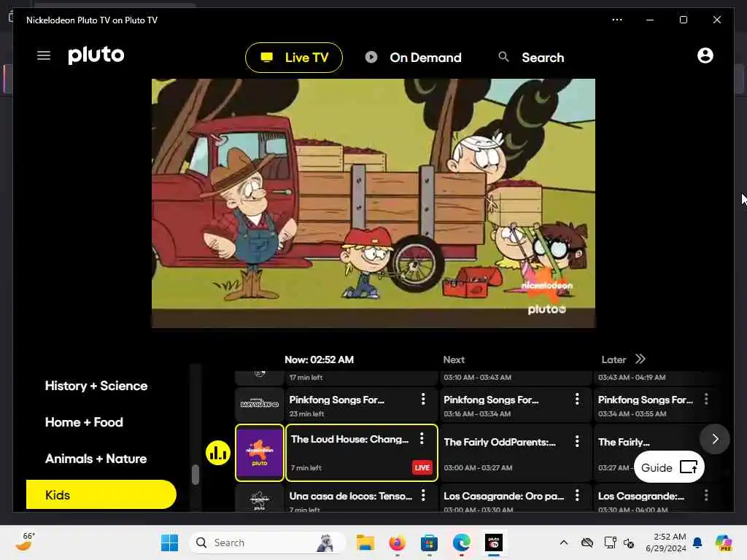This screenshot has width=747, height=560.
Task: Open options for Los Casagrande Oro program
Action: tap(577, 495)
